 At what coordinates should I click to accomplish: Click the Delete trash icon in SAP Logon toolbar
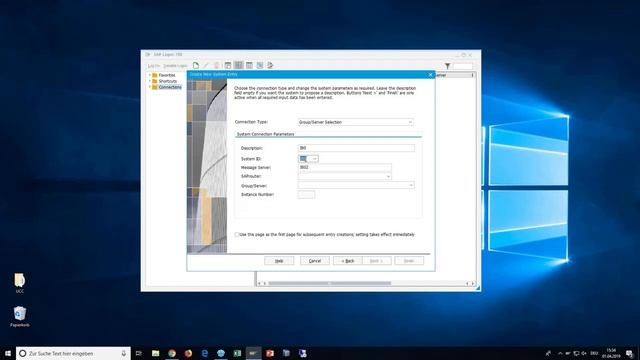(x=216, y=65)
